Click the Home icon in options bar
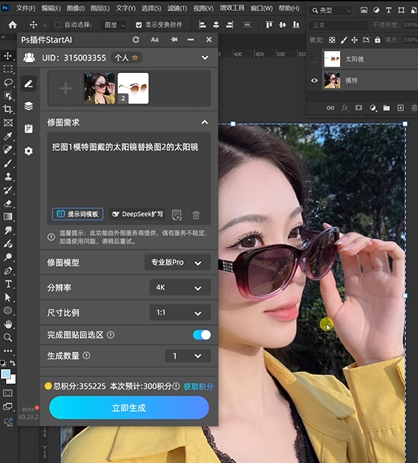 12,25
